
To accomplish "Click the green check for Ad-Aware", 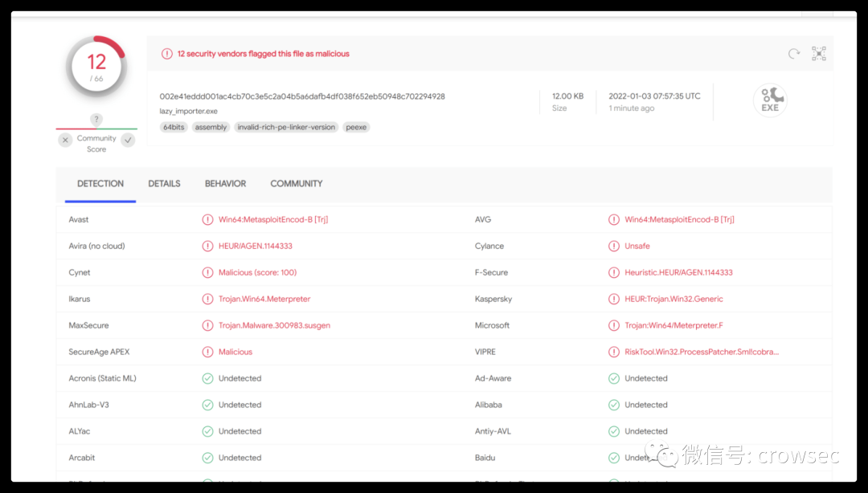I will click(x=614, y=378).
